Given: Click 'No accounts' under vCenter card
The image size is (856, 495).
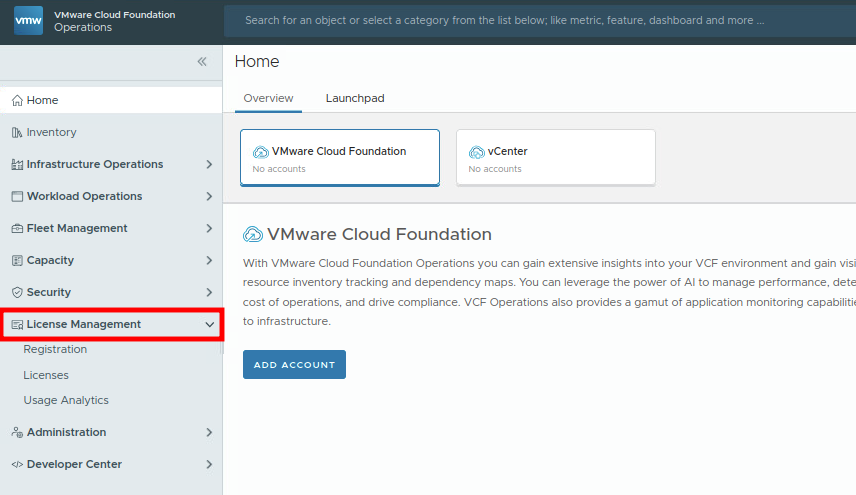Looking at the screenshot, I should click(x=495, y=169).
